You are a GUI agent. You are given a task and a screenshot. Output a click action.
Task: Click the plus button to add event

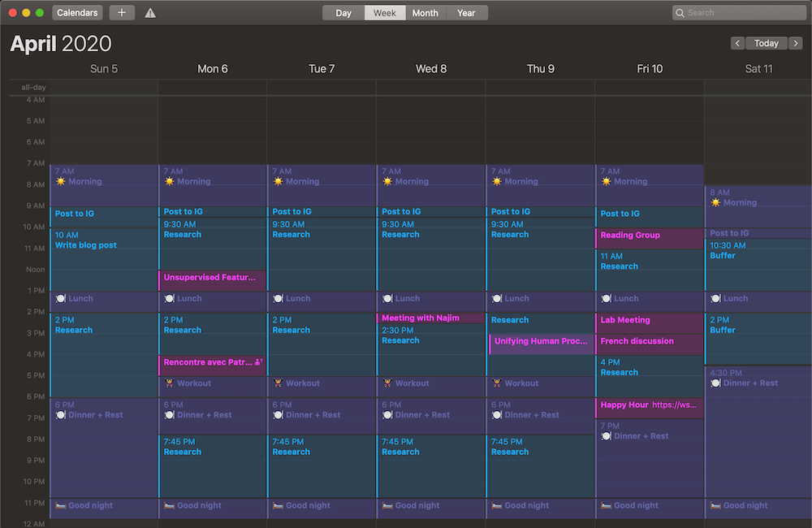click(x=122, y=12)
